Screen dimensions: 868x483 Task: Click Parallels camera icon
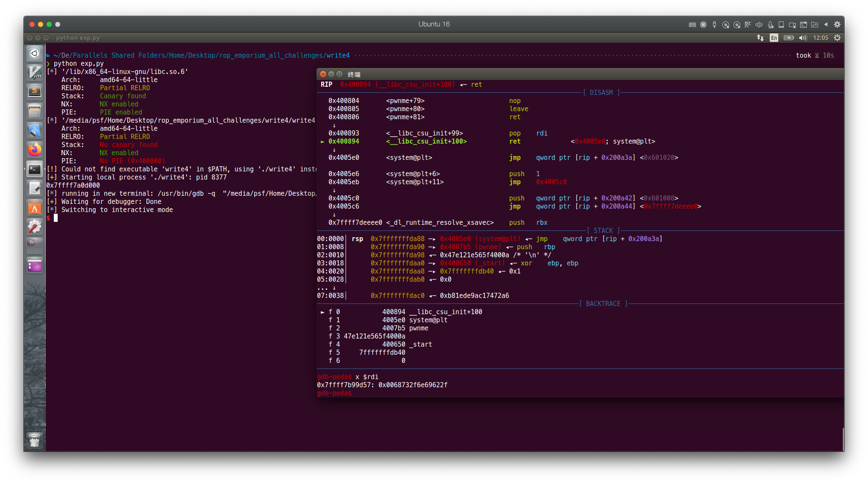coord(792,25)
